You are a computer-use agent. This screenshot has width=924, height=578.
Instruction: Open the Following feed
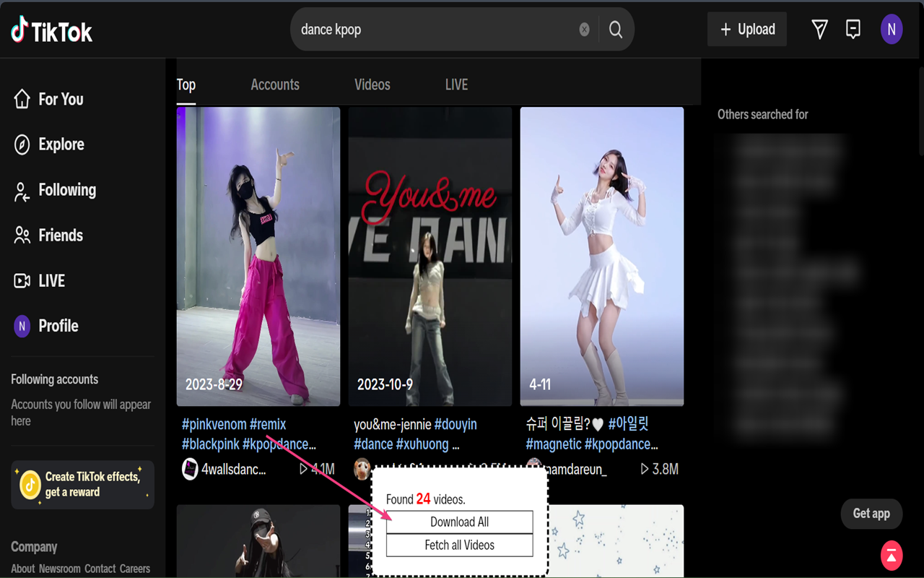click(x=55, y=190)
